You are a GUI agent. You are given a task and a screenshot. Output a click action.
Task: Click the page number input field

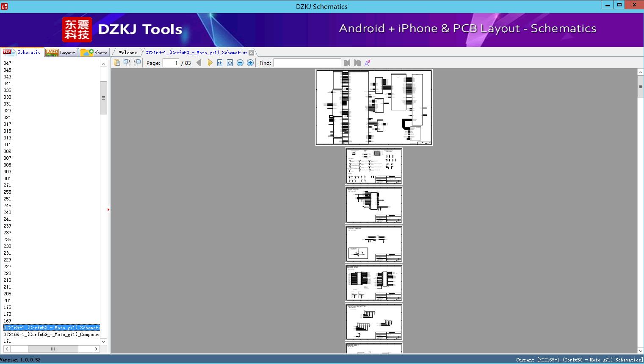click(171, 63)
